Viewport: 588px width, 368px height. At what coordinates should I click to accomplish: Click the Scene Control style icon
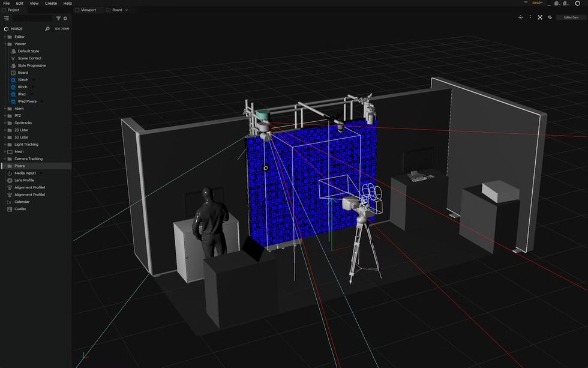[x=11, y=58]
